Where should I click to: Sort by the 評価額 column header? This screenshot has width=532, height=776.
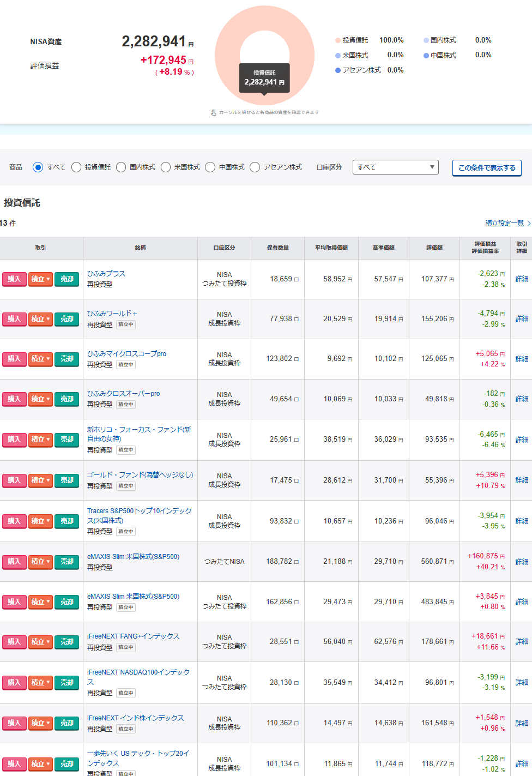pos(434,248)
